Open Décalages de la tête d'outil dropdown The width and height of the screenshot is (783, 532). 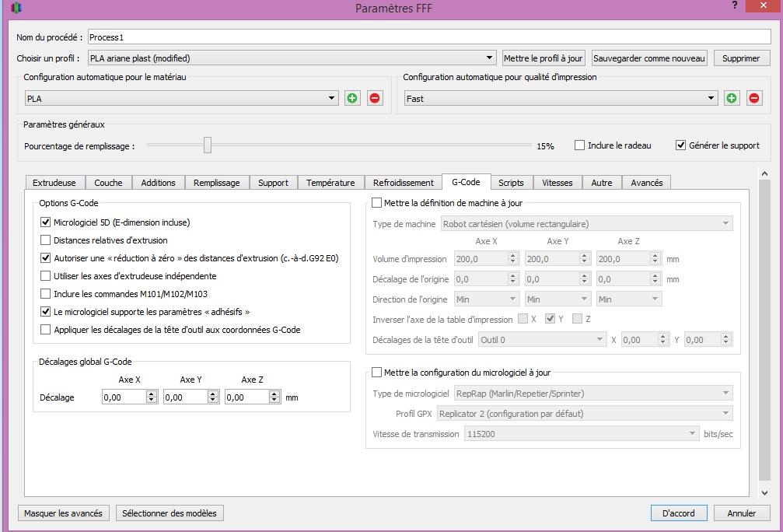(x=542, y=340)
